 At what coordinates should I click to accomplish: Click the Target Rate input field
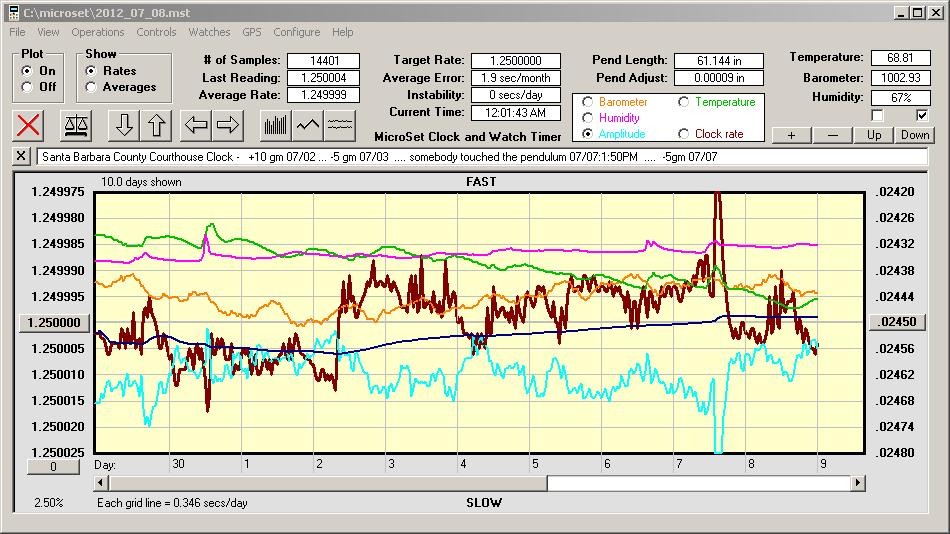(516, 62)
